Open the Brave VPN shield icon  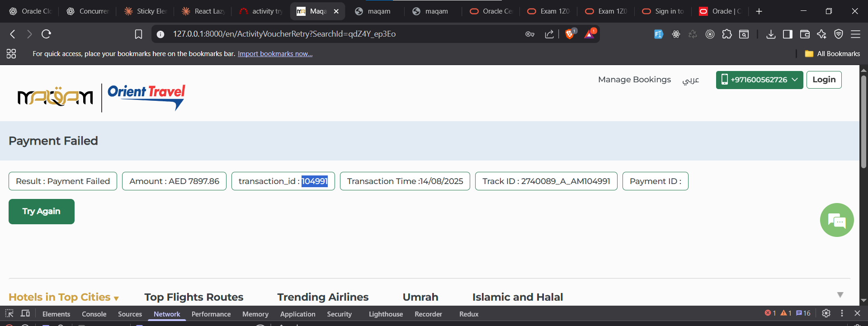click(x=839, y=34)
